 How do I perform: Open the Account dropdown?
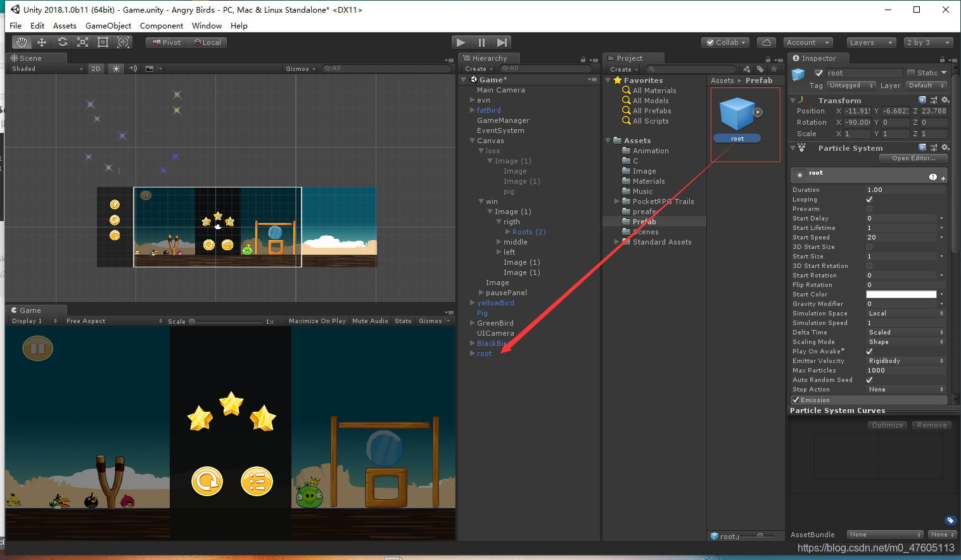808,42
